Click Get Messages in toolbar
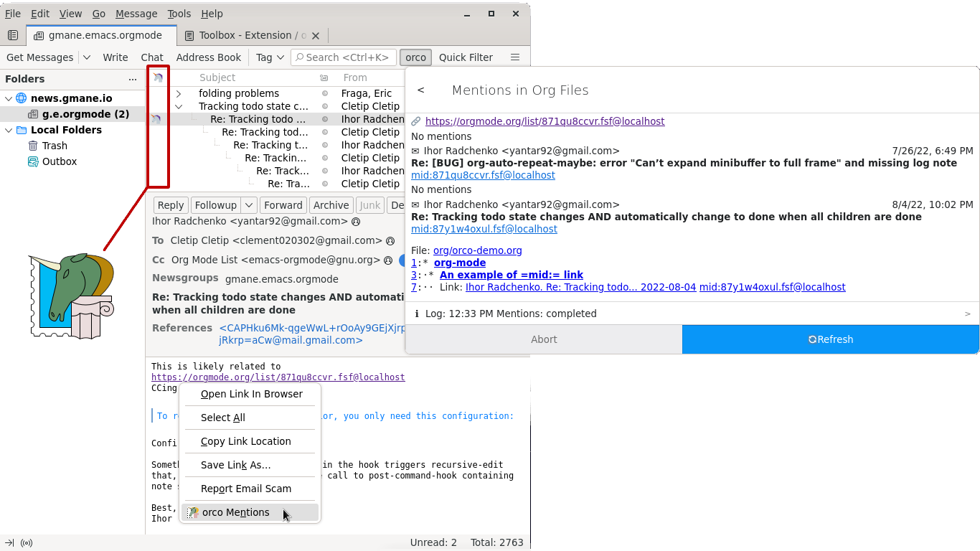 [39, 57]
